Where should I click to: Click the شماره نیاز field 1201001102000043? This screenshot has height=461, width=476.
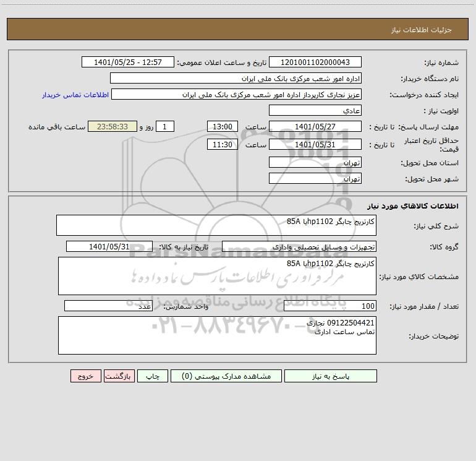pos(315,62)
